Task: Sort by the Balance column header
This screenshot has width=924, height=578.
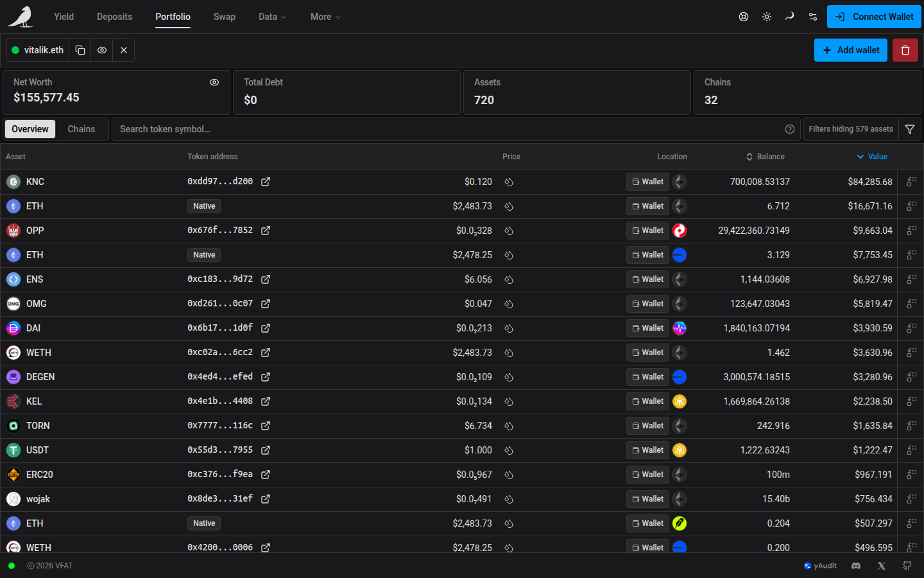Action: [765, 157]
